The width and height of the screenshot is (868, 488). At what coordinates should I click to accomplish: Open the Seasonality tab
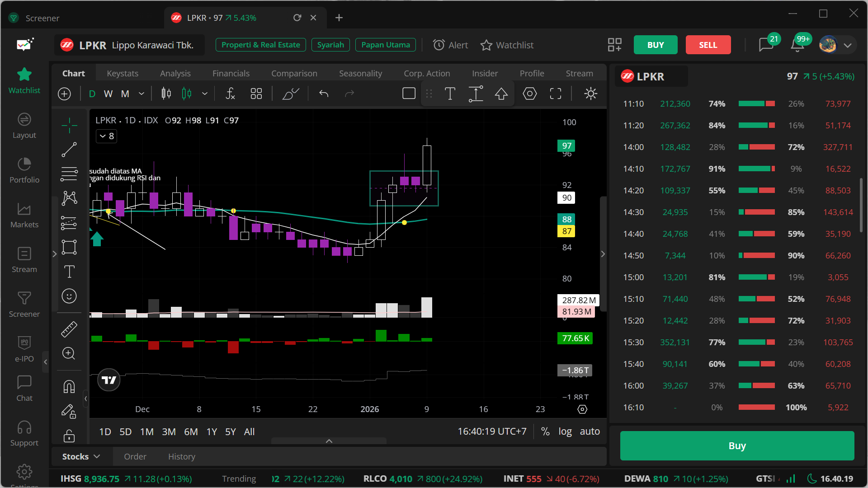[x=360, y=73]
